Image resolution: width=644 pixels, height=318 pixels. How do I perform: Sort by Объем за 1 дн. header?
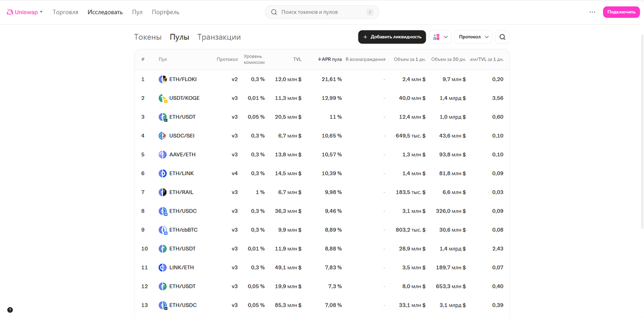point(409,59)
